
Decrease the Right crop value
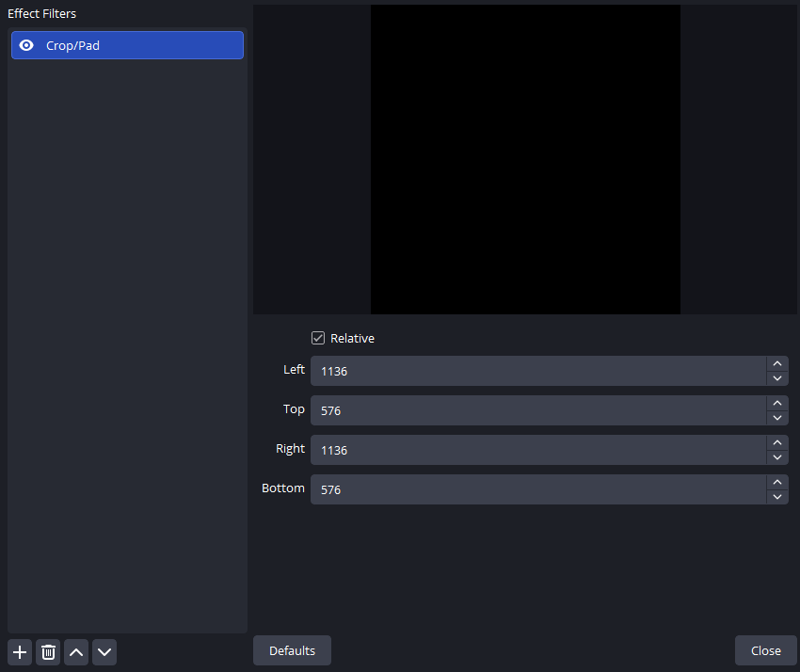tap(777, 457)
